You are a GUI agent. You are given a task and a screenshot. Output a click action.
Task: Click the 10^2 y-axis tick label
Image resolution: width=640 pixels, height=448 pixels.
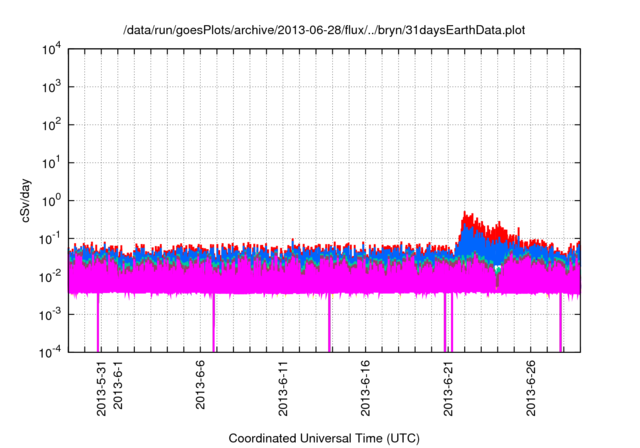pos(51,125)
